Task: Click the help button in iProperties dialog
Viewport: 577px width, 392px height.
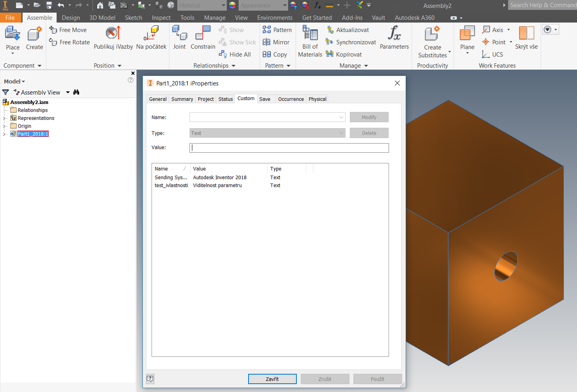Action: click(150, 379)
